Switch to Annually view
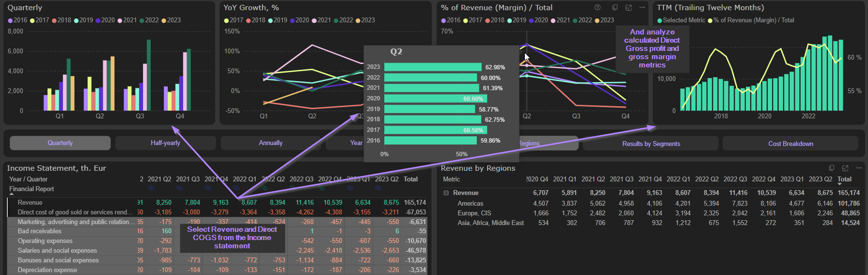The width and height of the screenshot is (868, 275). point(270,143)
